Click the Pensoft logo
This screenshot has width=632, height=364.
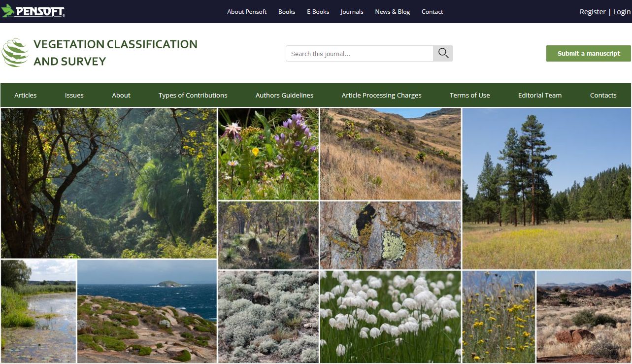point(33,11)
